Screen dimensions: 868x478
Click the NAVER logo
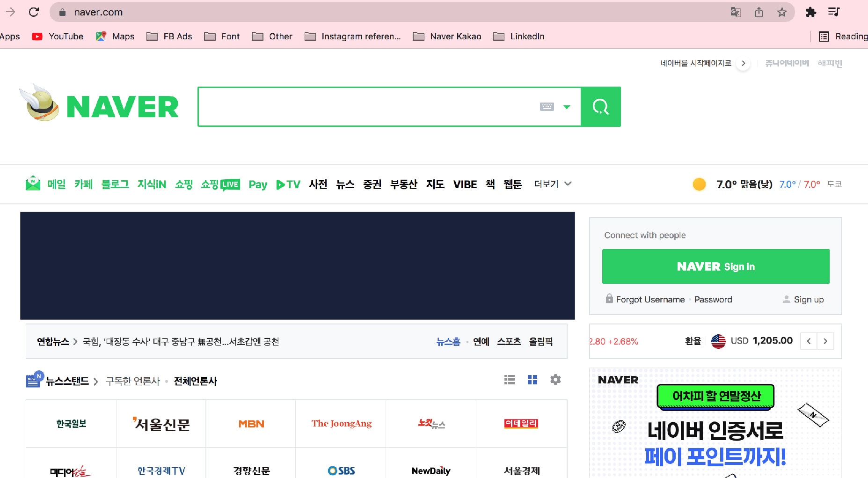tap(123, 107)
